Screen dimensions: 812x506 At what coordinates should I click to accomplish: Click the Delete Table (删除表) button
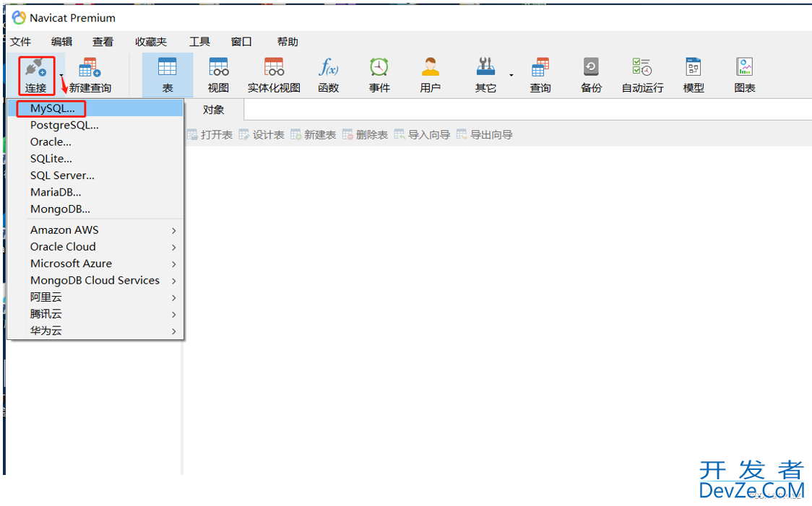coord(365,135)
